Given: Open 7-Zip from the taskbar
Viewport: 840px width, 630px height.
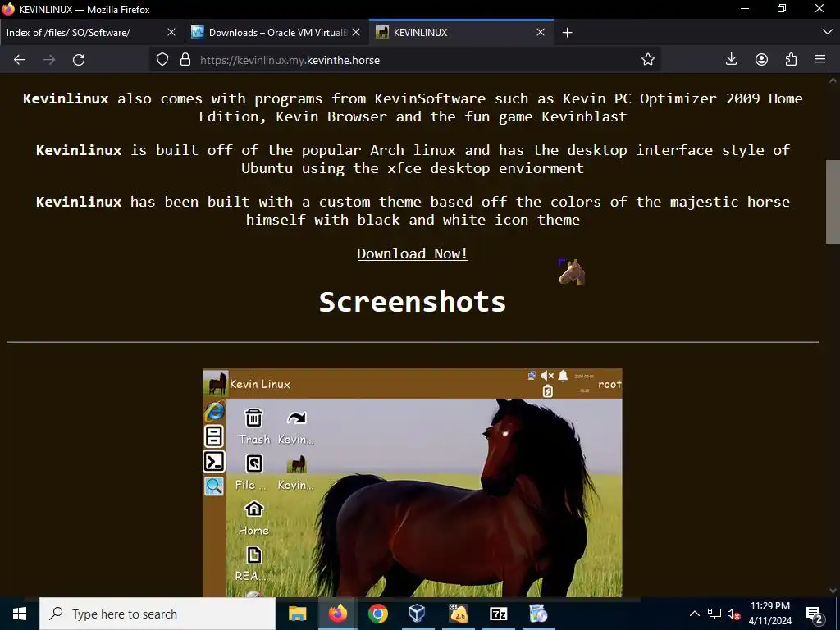Looking at the screenshot, I should (498, 614).
